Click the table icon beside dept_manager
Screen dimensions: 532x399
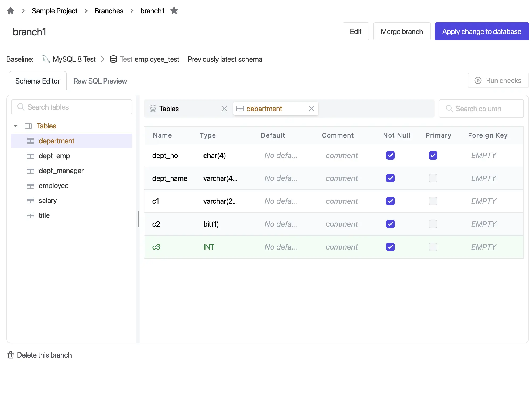click(x=30, y=171)
